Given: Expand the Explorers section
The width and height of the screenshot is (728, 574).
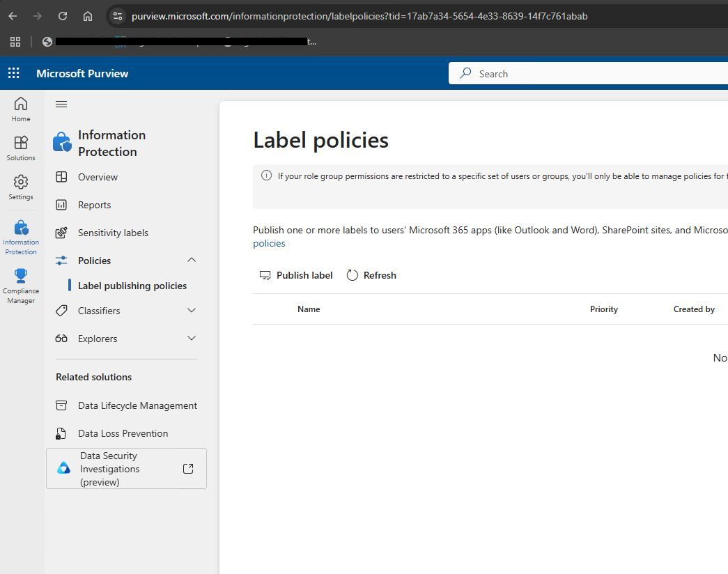Looking at the screenshot, I should 192,339.
